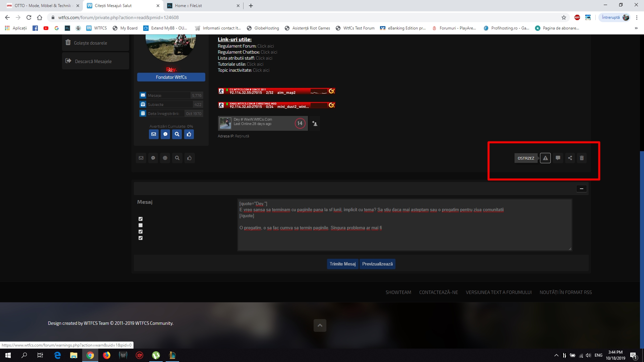The image size is (644, 362).
Task: Click the trash delete message icon
Action: [x=582, y=158]
